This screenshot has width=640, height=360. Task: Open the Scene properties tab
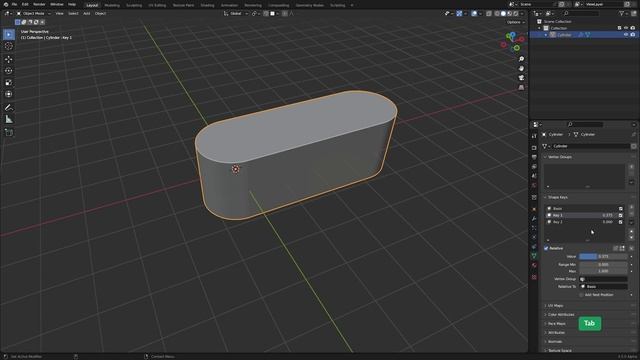(534, 176)
